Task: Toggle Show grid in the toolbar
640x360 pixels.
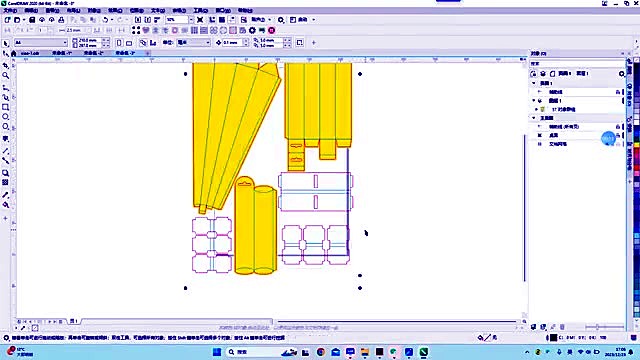Action: pos(222,20)
